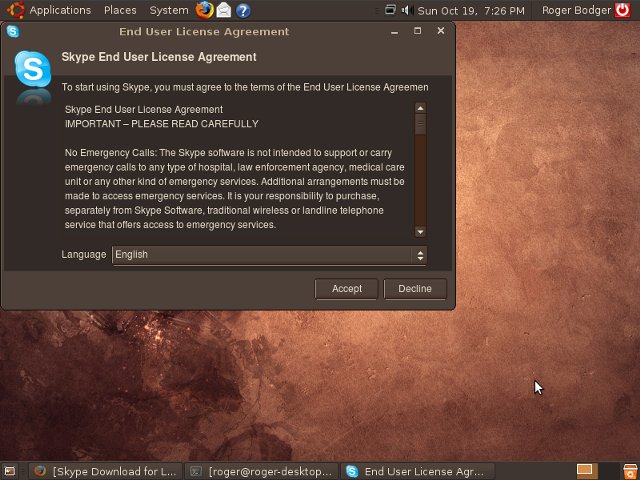Switch to End User License Agr taskbar item
640x480 pixels.
pos(417,471)
